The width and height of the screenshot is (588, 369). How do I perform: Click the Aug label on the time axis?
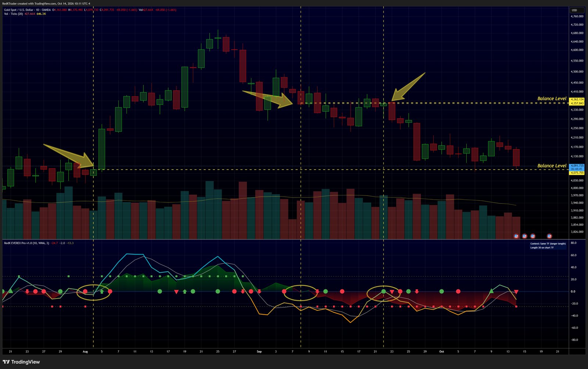click(x=85, y=352)
